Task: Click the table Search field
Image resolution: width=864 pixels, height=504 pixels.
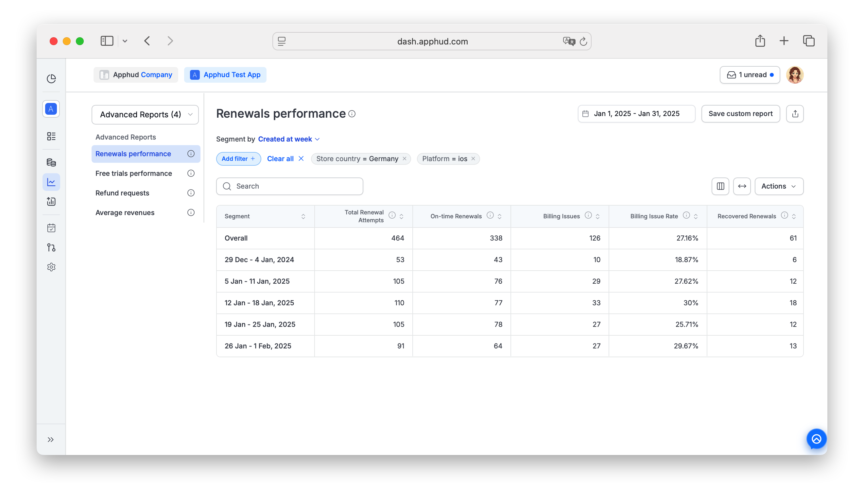Action: coord(290,186)
